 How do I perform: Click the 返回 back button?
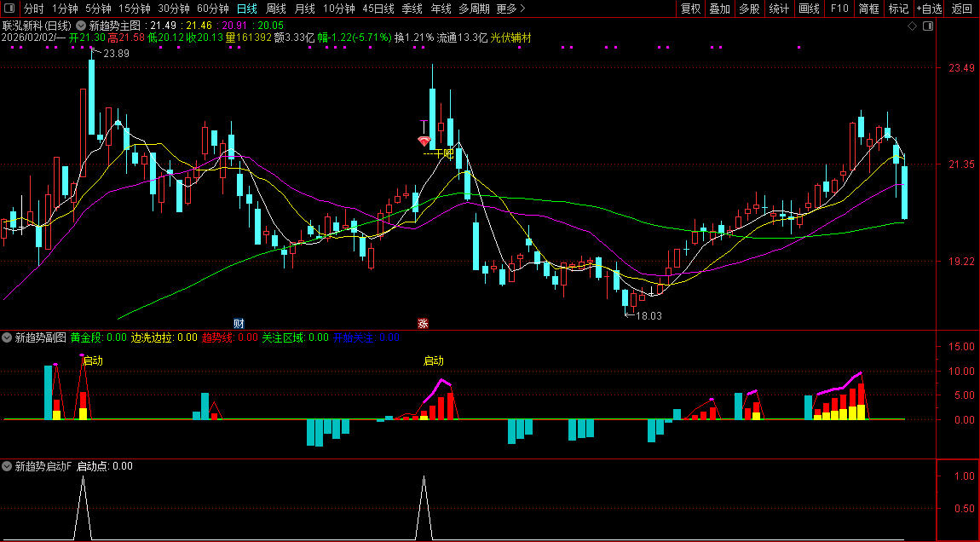click(x=961, y=9)
